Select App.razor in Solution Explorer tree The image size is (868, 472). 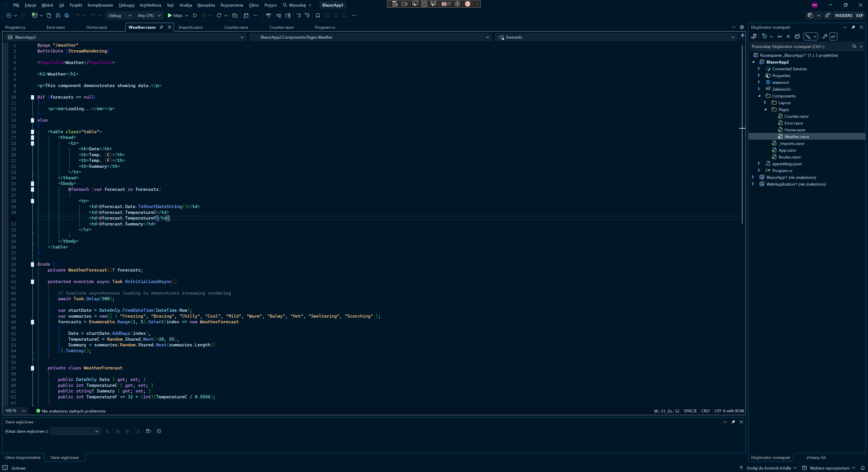(787, 150)
